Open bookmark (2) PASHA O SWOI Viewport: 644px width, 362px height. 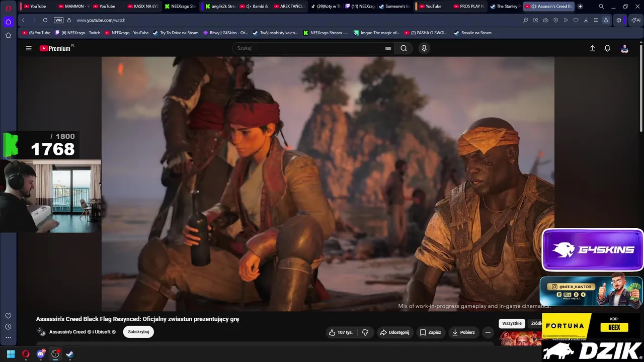pyautogui.click(x=425, y=33)
